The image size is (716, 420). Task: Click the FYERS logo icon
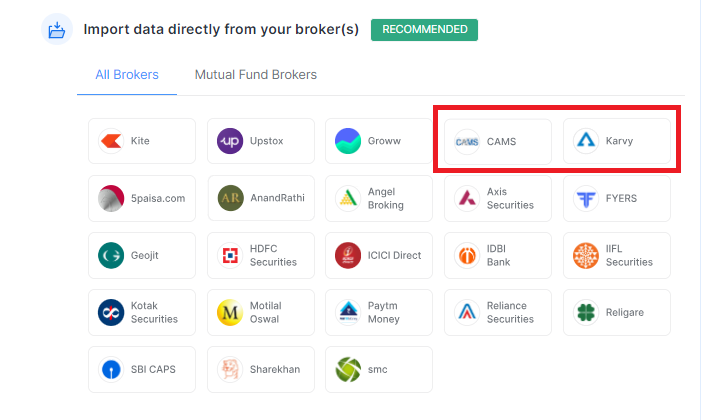(x=586, y=199)
